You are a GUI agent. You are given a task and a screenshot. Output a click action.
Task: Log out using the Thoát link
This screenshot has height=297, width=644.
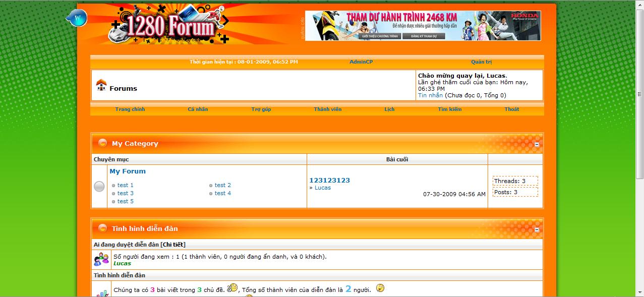pos(511,109)
